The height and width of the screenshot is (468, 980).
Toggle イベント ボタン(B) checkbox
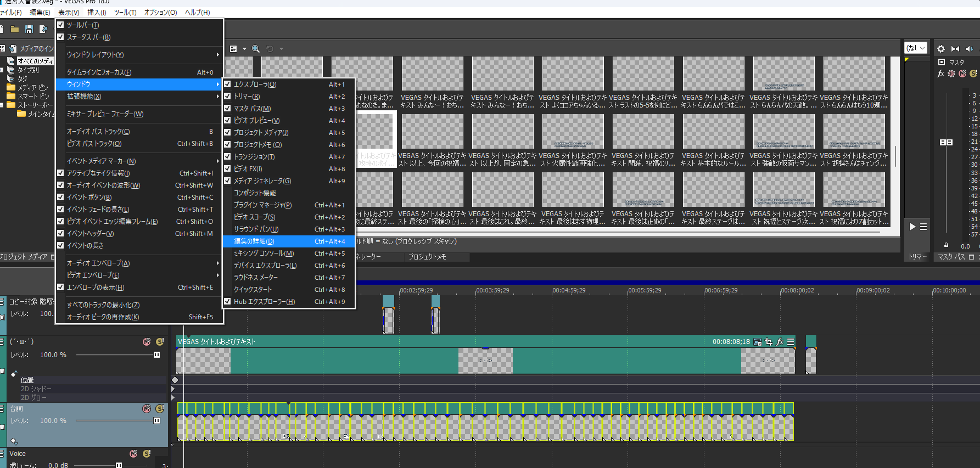(61, 197)
